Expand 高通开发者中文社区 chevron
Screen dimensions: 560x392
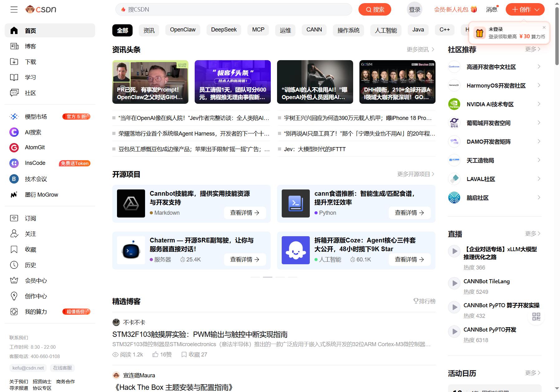click(539, 67)
